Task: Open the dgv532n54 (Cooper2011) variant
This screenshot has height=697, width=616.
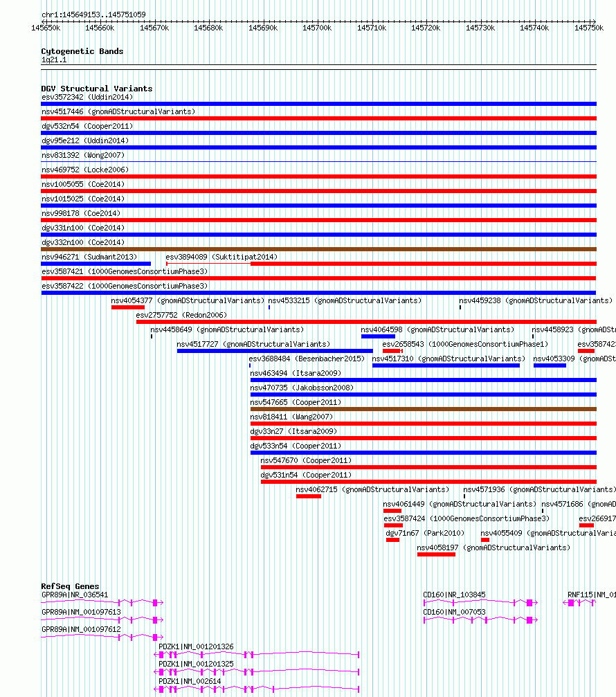Action: [x=87, y=126]
